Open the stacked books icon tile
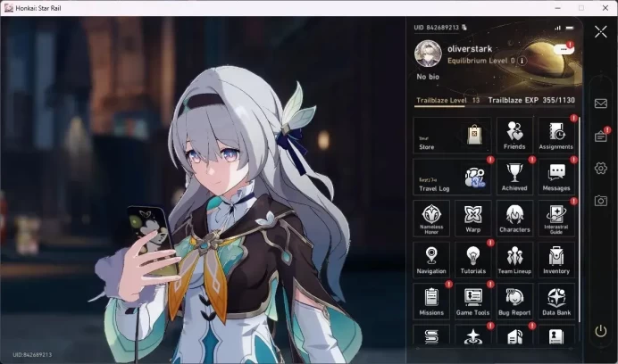 pos(431,335)
